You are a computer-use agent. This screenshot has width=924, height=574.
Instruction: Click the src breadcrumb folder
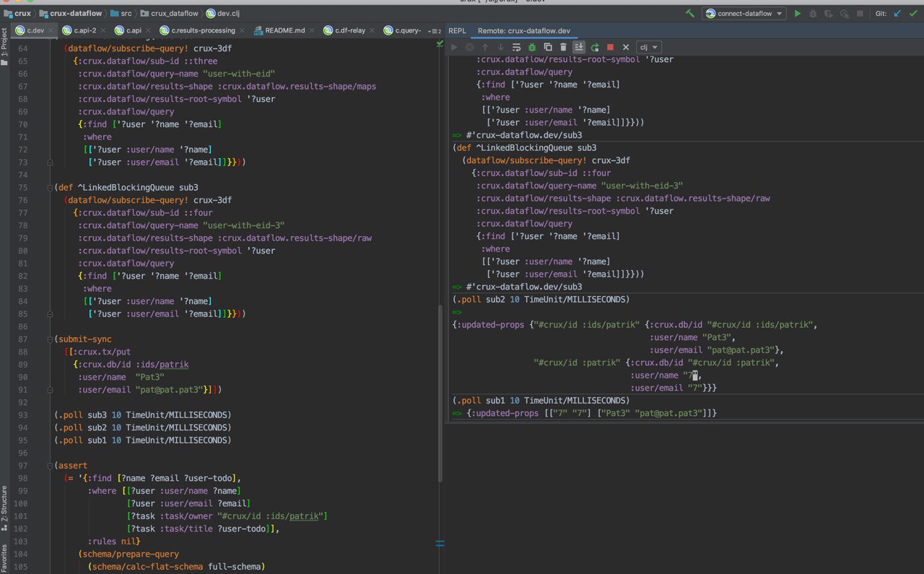click(121, 13)
